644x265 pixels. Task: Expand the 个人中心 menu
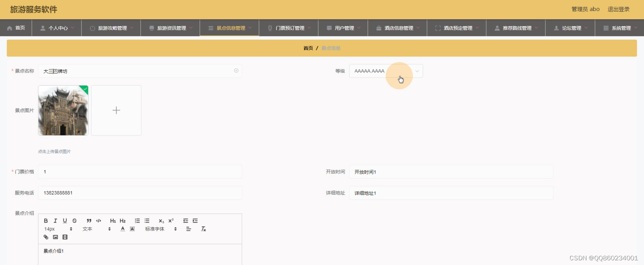point(57,28)
